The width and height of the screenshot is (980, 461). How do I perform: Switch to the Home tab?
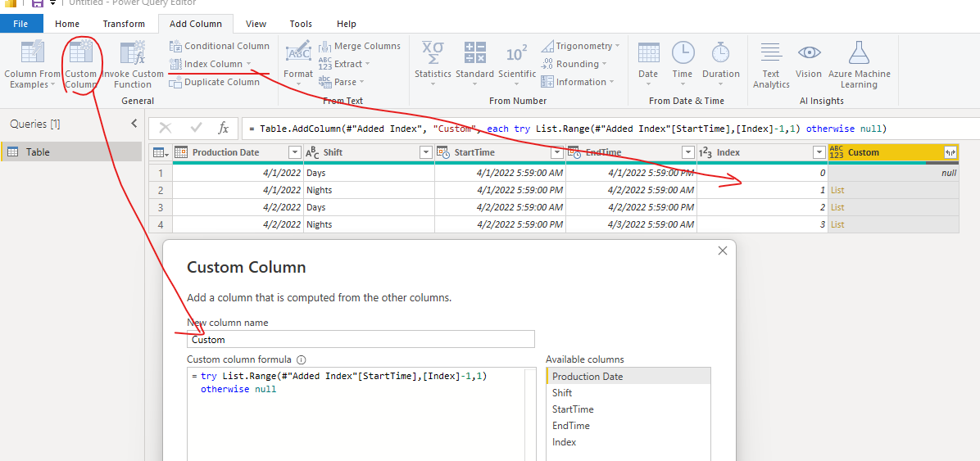click(67, 24)
